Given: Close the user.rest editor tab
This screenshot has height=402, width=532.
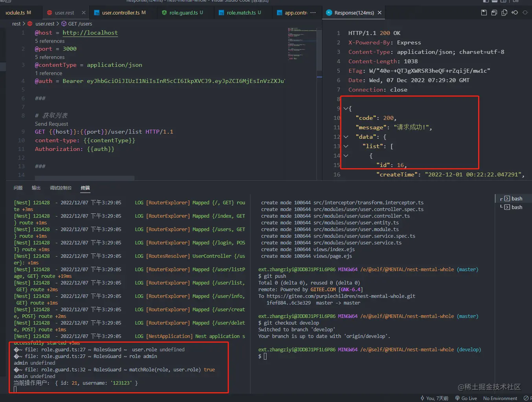Looking at the screenshot, I should coord(83,13).
